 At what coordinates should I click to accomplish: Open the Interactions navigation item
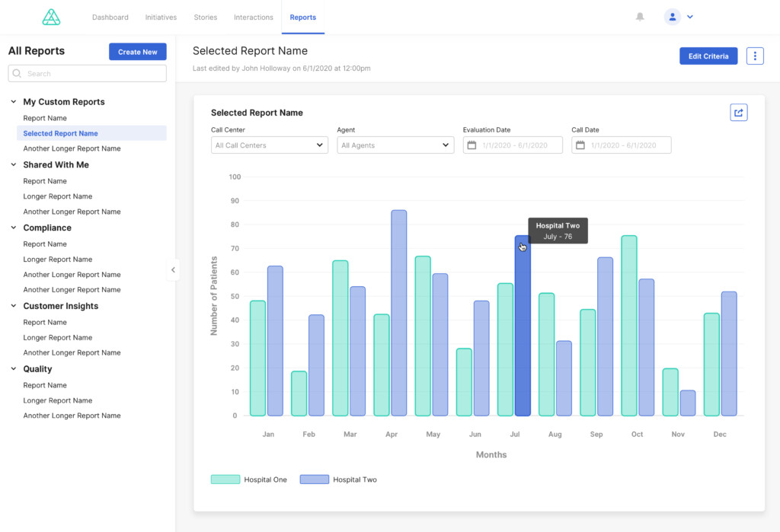[x=253, y=16]
